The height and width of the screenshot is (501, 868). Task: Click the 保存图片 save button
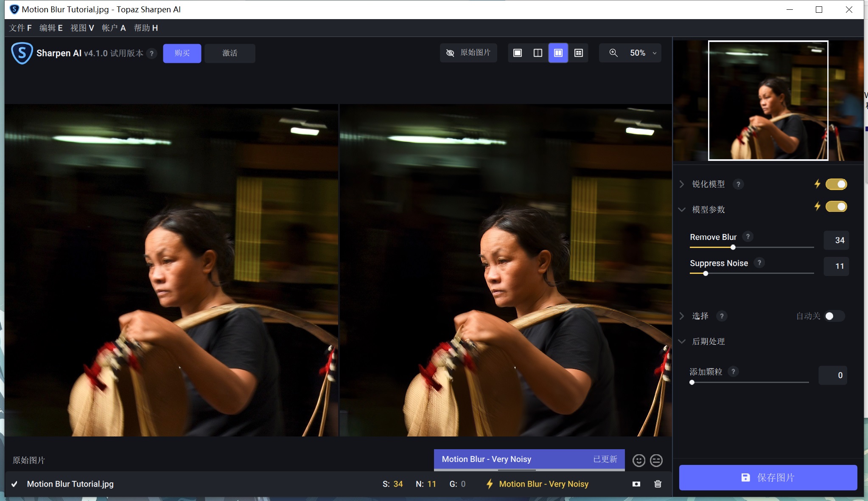click(768, 478)
